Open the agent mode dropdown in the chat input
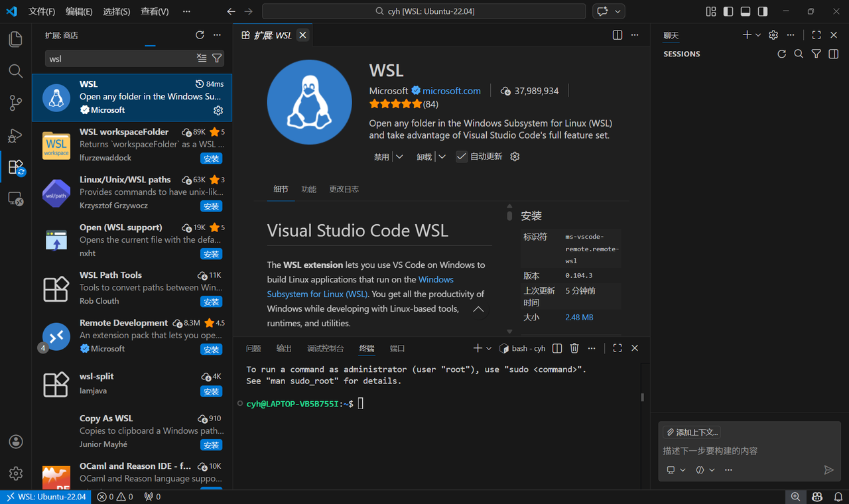Screen dimensions: 849x504 [x=705, y=470]
